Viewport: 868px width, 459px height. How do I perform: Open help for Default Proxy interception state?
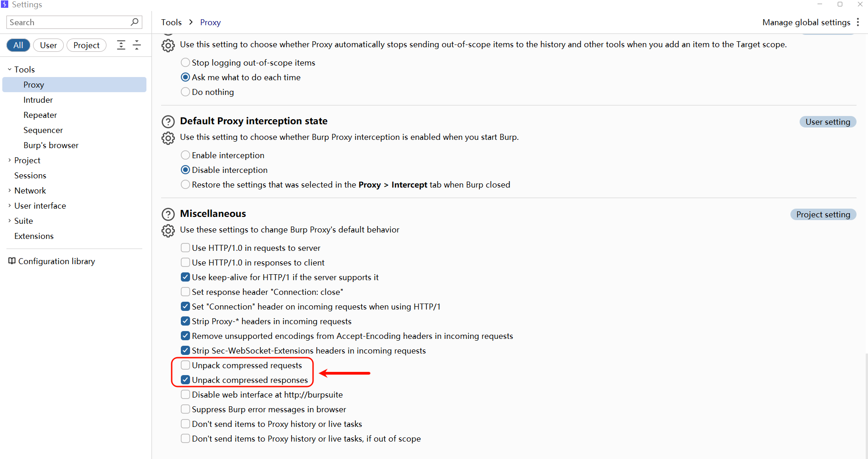tap(168, 122)
